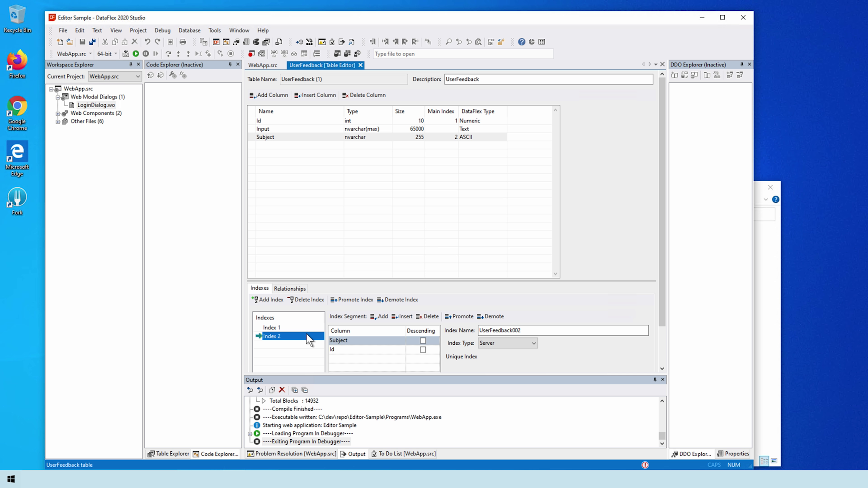This screenshot has height=488, width=868.
Task: Click the red delete icon in Output
Action: click(282, 389)
